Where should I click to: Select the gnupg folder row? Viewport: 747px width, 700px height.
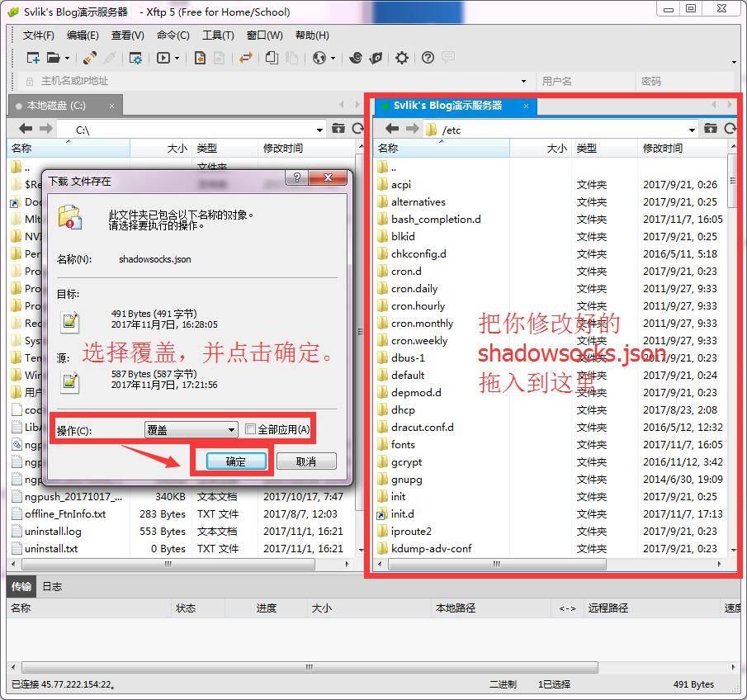coord(551,480)
